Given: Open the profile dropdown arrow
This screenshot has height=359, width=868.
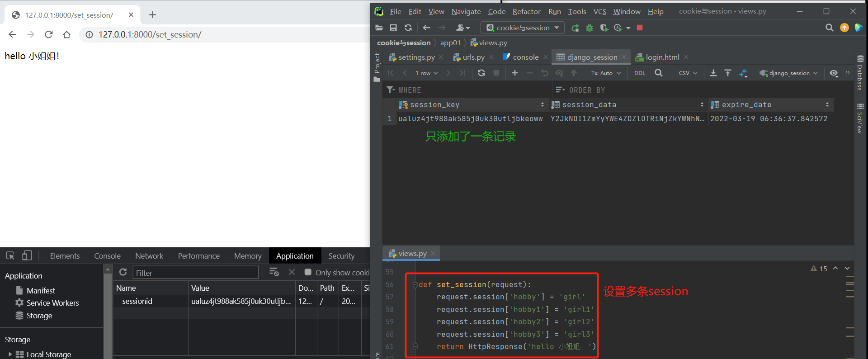Looking at the screenshot, I should click(628, 28).
